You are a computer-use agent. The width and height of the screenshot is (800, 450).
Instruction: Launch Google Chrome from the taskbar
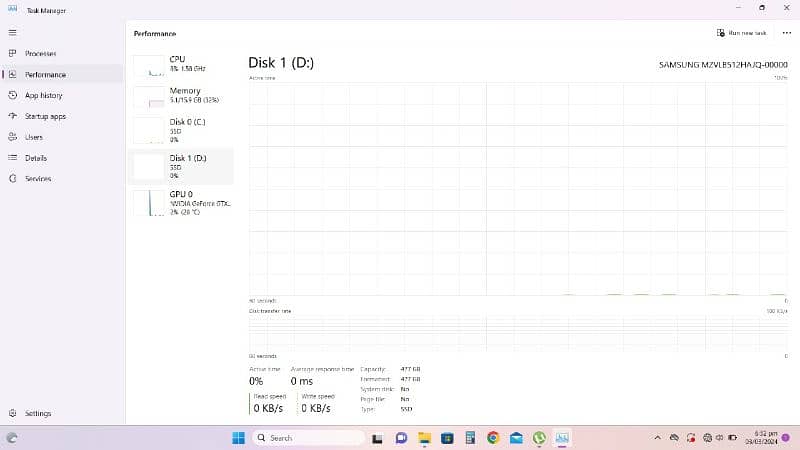tap(493, 438)
